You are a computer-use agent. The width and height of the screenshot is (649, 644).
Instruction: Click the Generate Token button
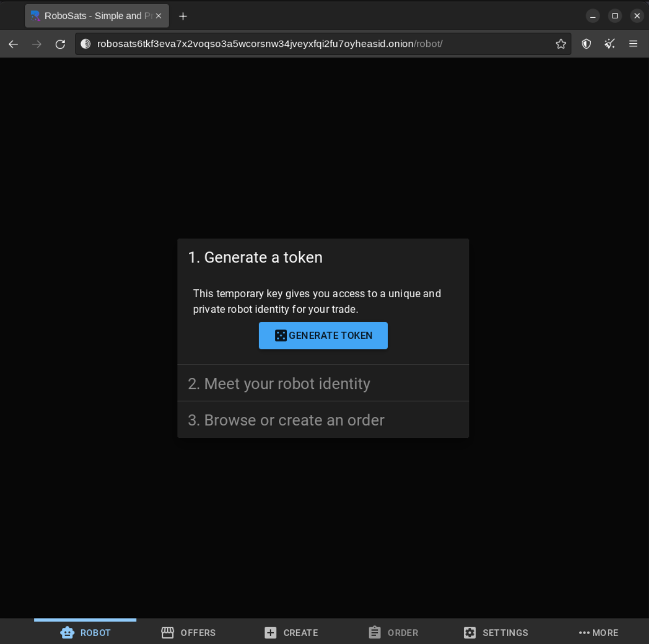pos(323,335)
